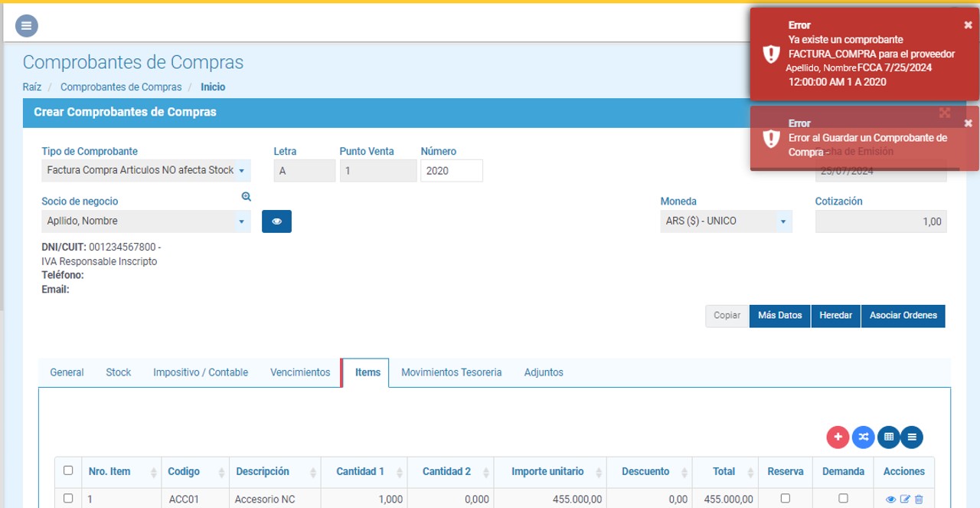The height and width of the screenshot is (508, 980).
Task: Click the table grid round button
Action: (x=888, y=437)
